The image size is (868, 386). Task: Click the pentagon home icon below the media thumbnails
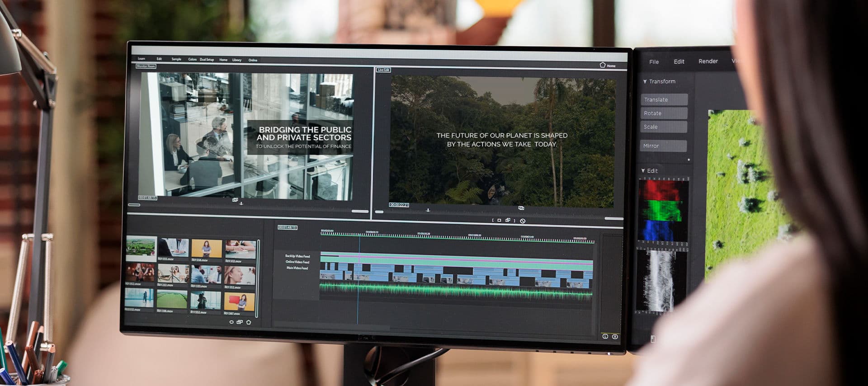[x=249, y=322]
